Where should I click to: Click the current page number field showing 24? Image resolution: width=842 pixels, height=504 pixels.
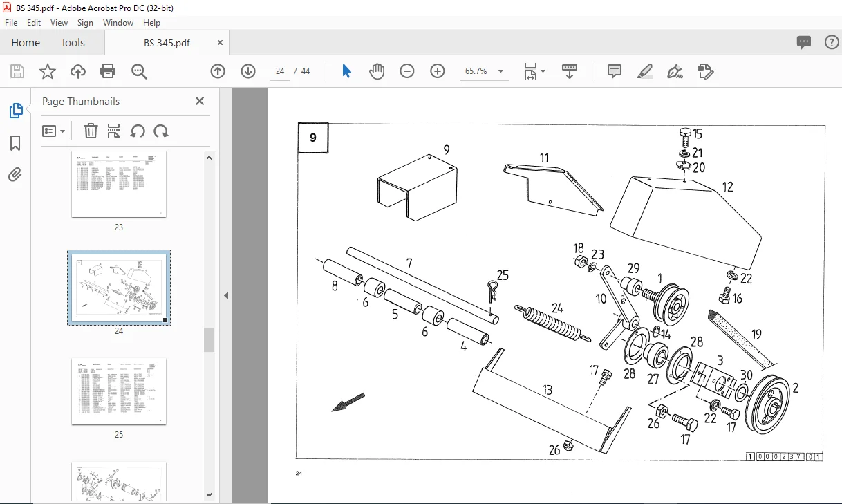tap(280, 71)
